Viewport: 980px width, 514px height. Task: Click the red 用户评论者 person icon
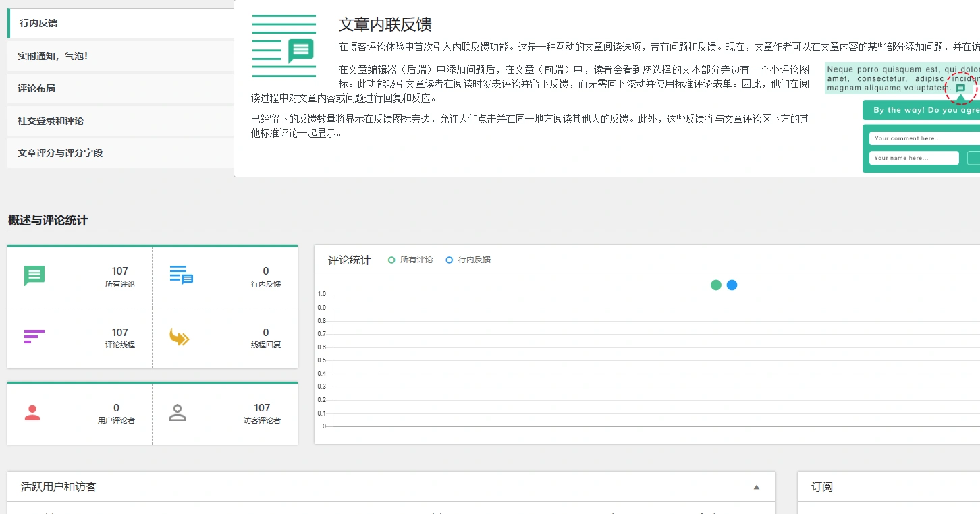(32, 412)
